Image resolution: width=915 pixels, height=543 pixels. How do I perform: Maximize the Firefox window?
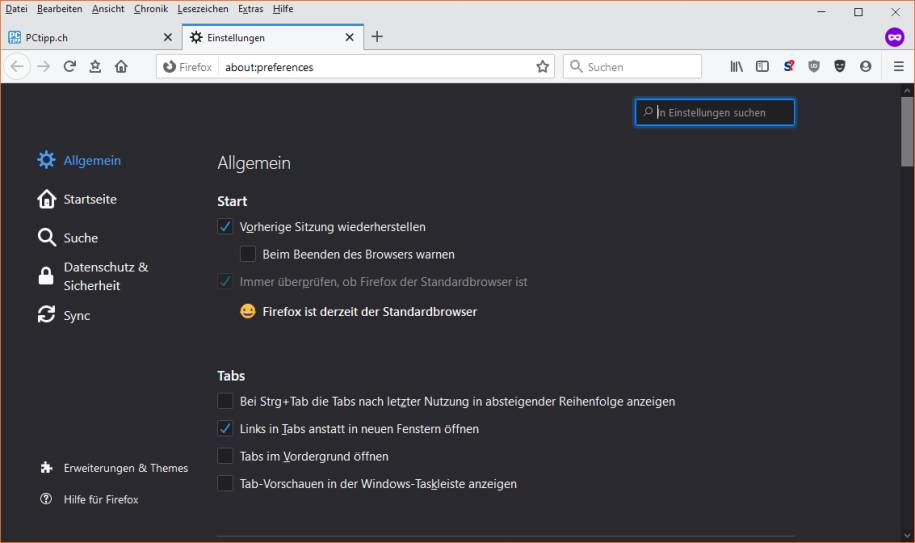(858, 12)
